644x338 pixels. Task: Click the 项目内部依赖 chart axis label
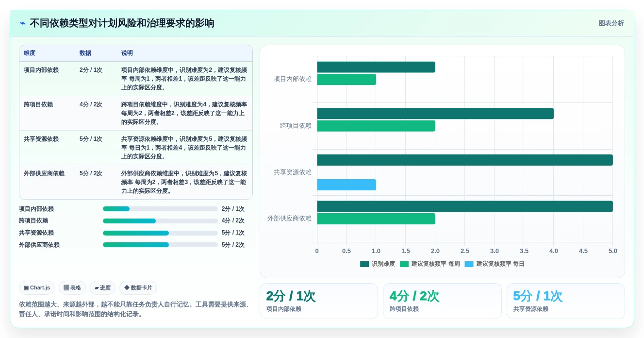293,79
